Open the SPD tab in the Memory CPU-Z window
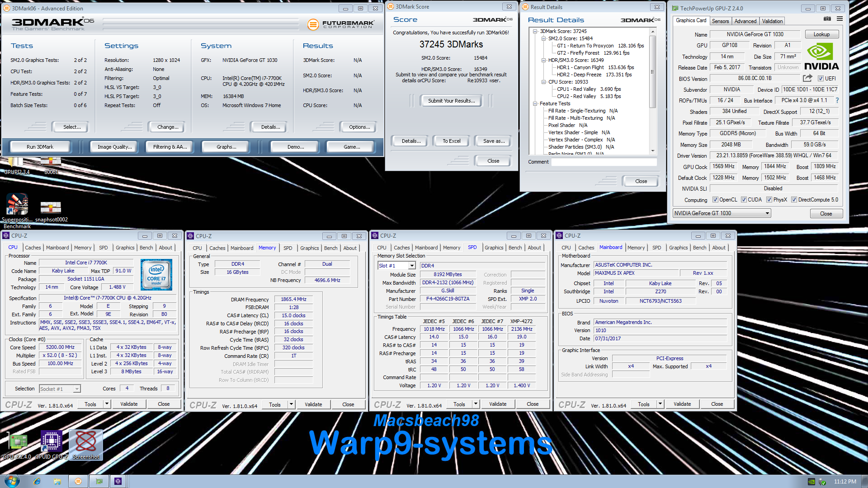The width and height of the screenshot is (868, 488). (x=288, y=248)
